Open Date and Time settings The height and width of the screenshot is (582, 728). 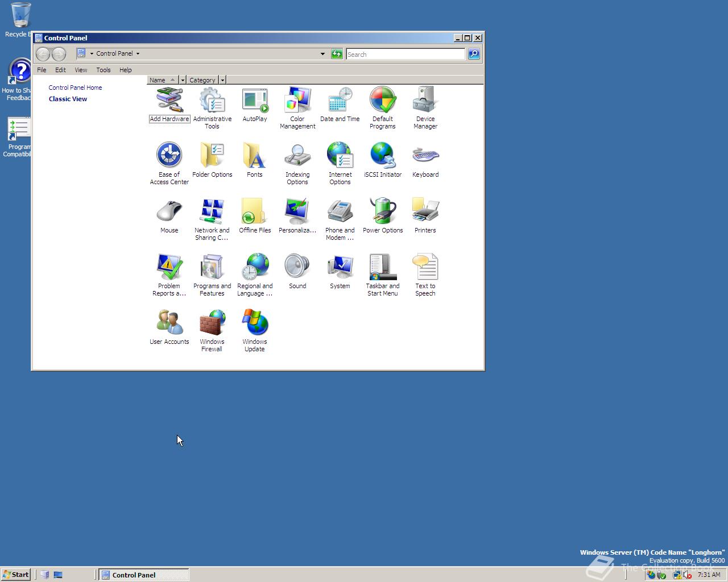point(340,105)
